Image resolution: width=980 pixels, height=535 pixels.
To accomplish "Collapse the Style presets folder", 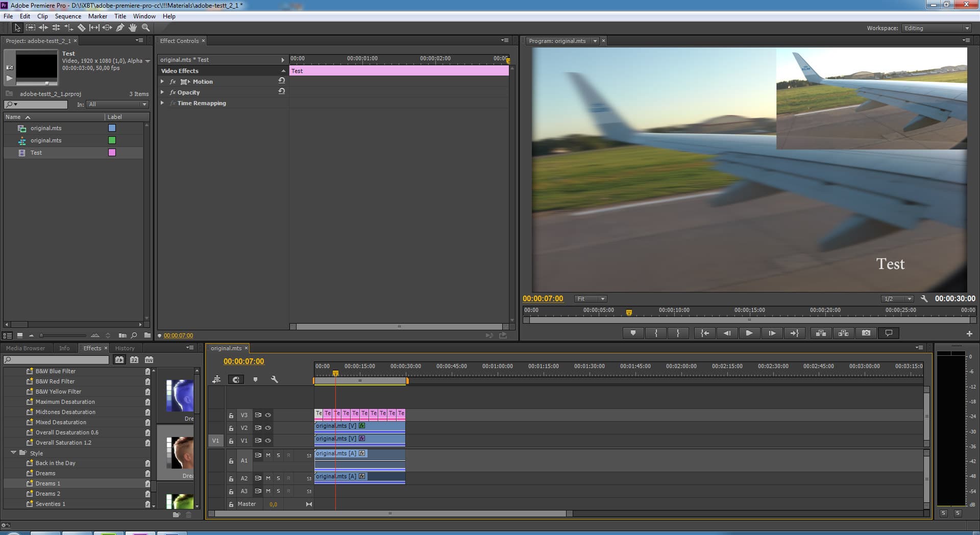I will coord(13,453).
